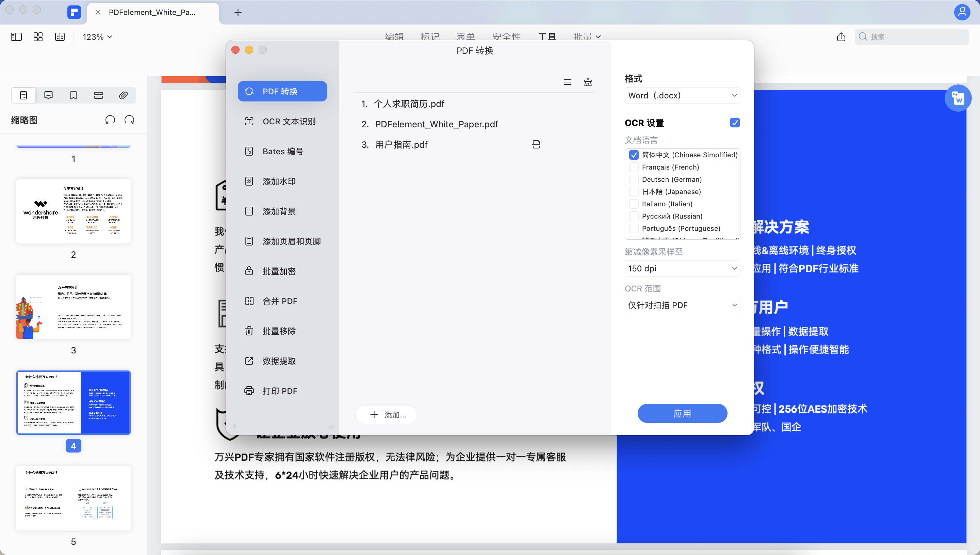Viewport: 980px width, 555px height.
Task: Select 个人求职简历.pdf in file list
Action: click(x=475, y=104)
